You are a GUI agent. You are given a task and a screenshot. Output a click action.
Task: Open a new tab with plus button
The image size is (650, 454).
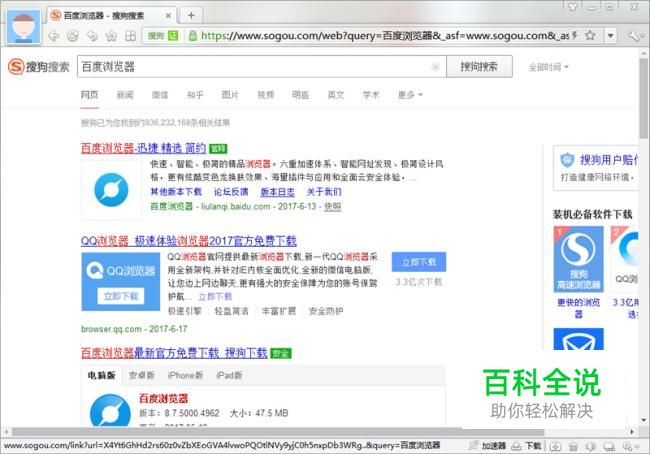coord(191,16)
